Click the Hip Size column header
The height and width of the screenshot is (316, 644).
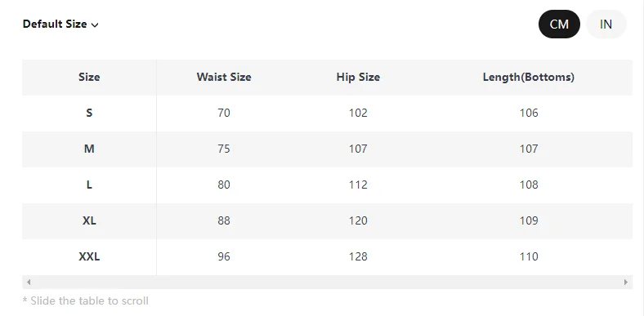point(358,77)
